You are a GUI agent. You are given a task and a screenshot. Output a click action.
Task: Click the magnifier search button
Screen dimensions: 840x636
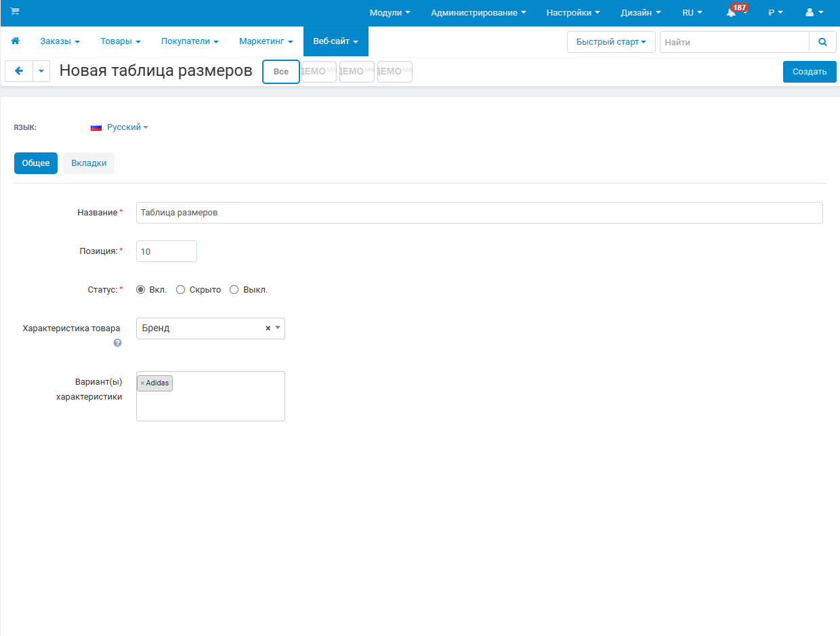coord(822,42)
